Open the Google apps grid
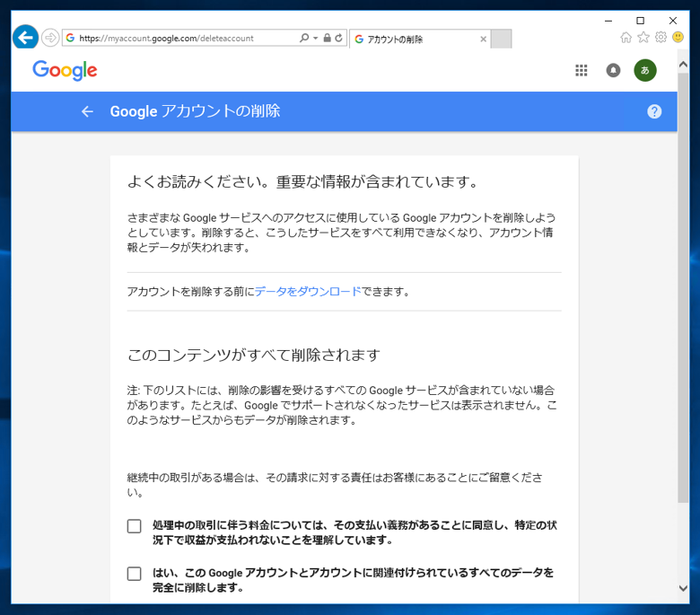700x615 pixels. pyautogui.click(x=582, y=70)
